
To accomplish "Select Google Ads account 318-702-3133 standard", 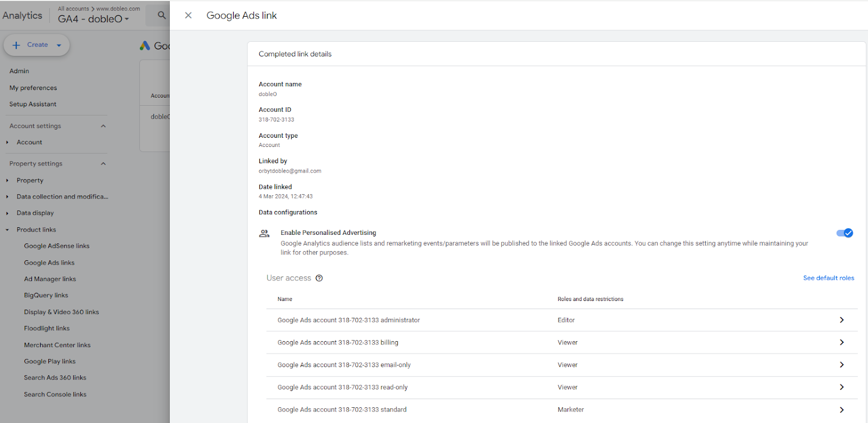I will 342,410.
